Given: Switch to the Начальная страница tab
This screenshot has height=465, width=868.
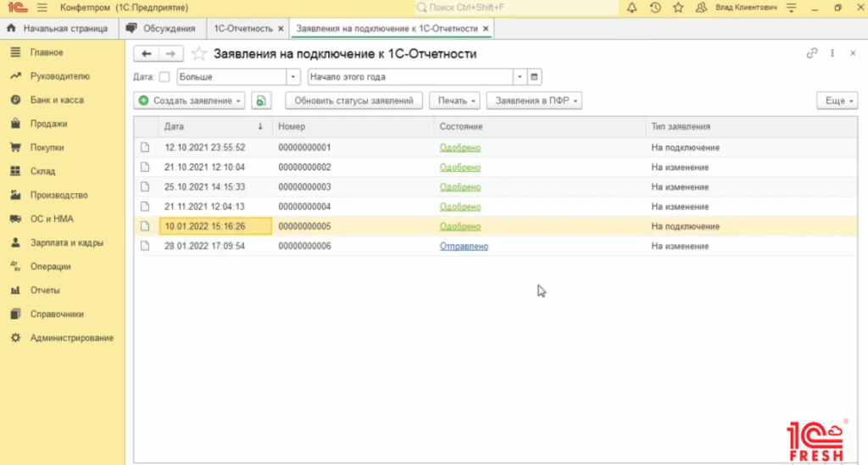Looking at the screenshot, I should click(x=58, y=28).
